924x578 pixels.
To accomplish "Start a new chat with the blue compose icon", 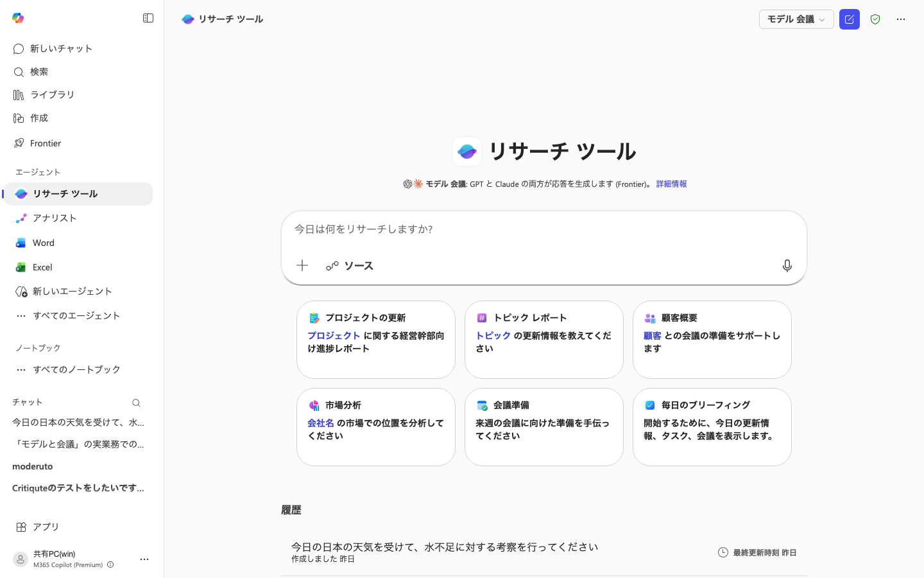I will (x=850, y=19).
